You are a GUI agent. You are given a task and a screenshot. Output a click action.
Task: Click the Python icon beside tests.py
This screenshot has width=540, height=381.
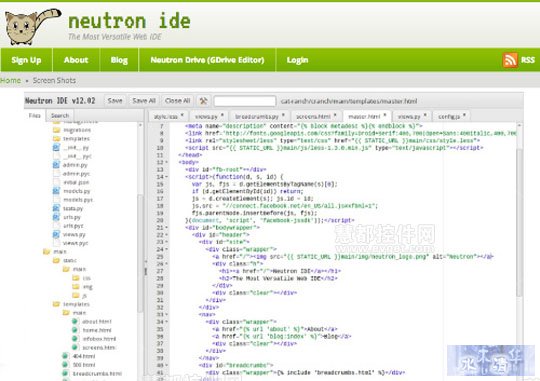pyautogui.click(x=56, y=208)
